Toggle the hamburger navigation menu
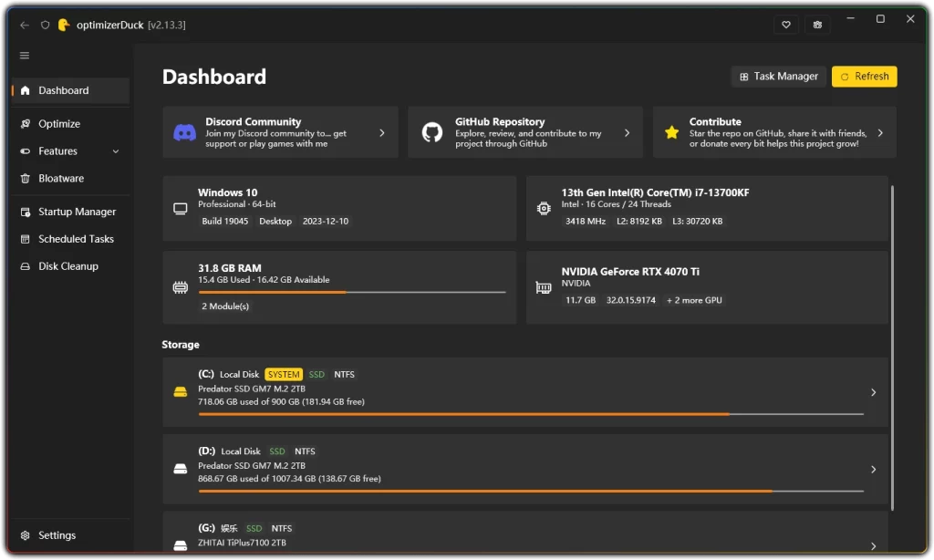The width and height of the screenshot is (934, 560). coord(25,56)
